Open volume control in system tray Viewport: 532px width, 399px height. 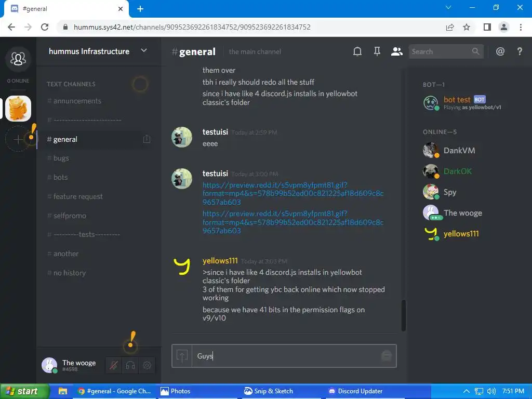[491, 391]
